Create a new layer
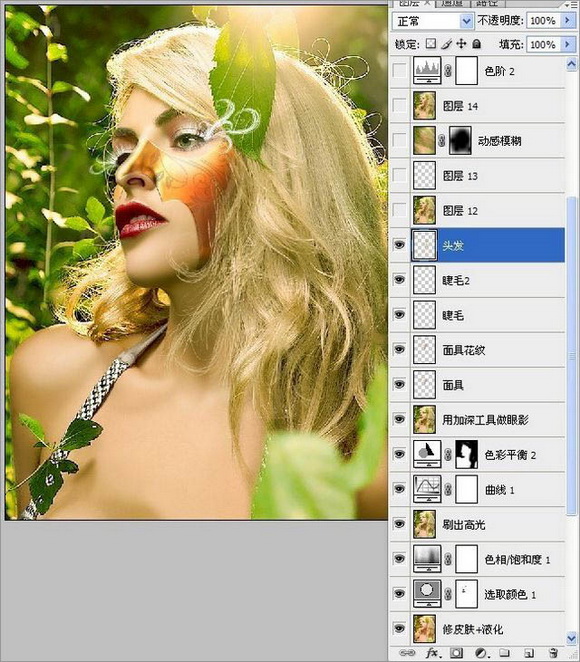Image resolution: width=580 pixels, height=662 pixels. pos(529,653)
